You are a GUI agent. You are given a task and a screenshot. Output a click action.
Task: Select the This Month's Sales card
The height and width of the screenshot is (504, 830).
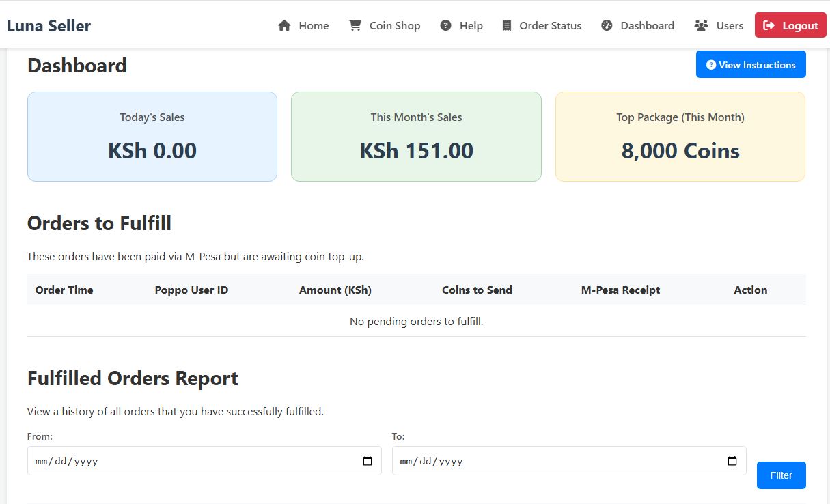[x=416, y=137]
